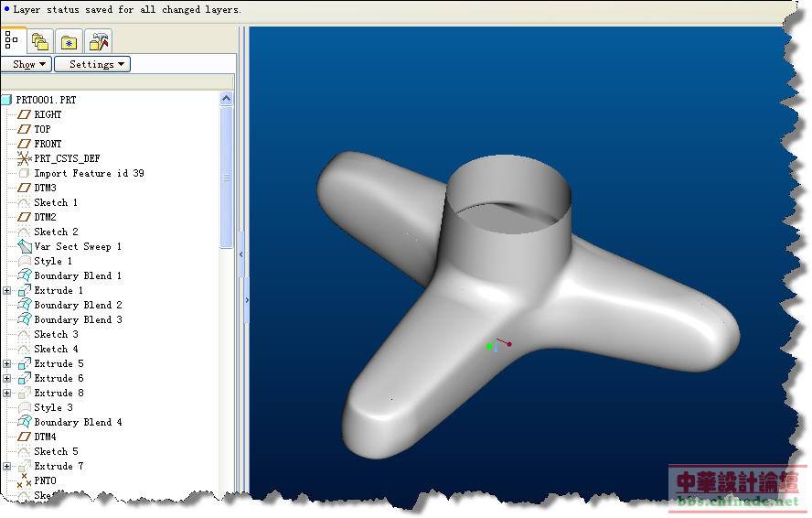Collapse the navigator panel using sash arrow
The height and width of the screenshot is (518, 812).
pos(246,299)
